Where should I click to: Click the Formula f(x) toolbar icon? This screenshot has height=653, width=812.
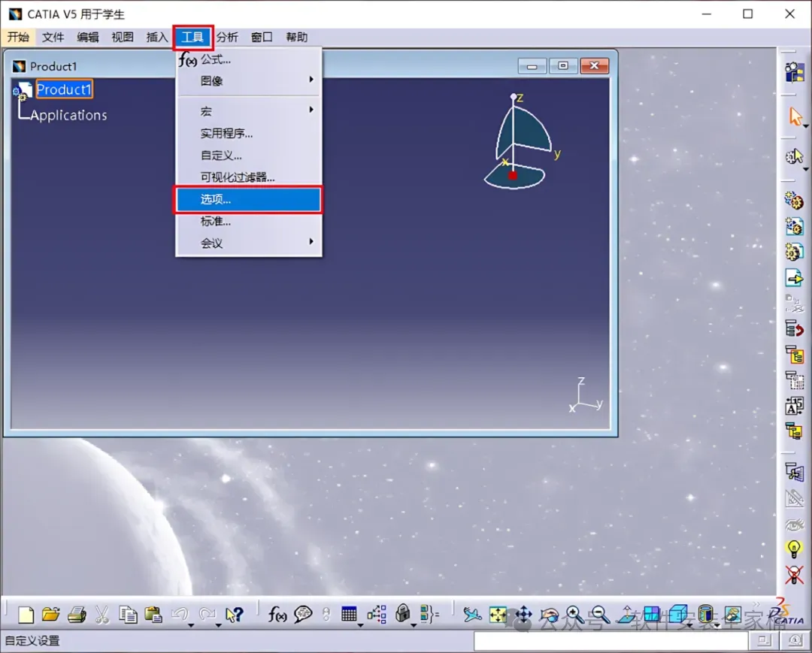(277, 615)
